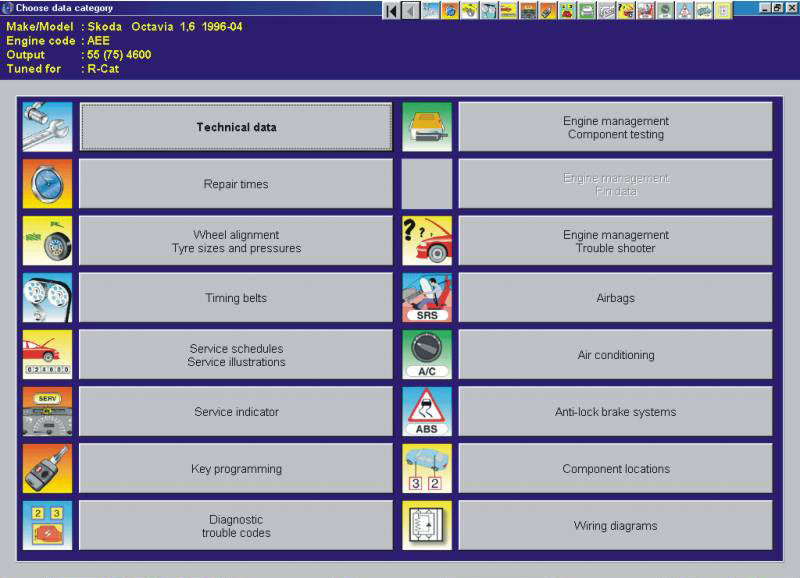Viewport: 800px width, 578px height.
Task: Click the Technical data wrench icon tile
Action: [x=47, y=127]
